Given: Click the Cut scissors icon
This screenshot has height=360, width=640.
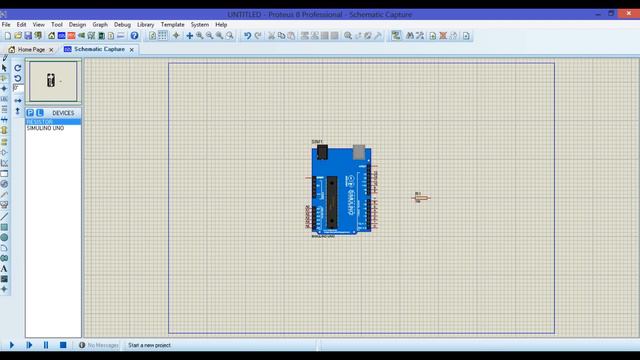Looking at the screenshot, I should [x=271, y=36].
